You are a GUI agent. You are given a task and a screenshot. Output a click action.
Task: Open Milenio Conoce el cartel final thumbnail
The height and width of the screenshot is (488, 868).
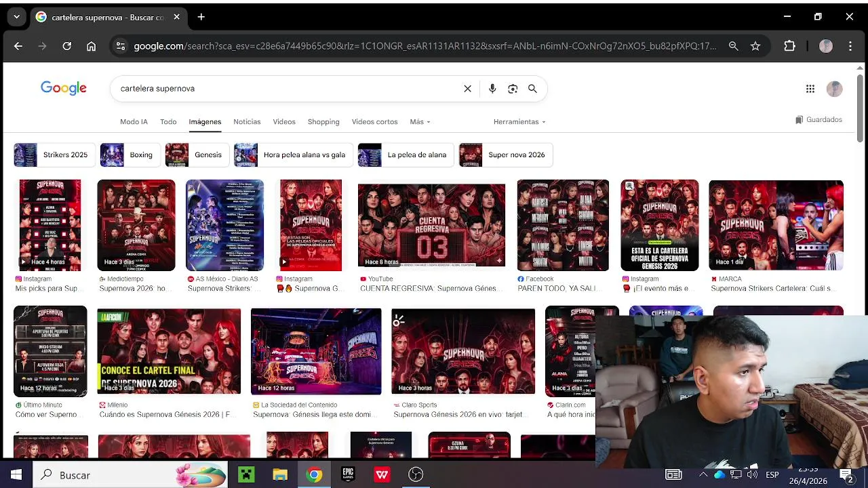click(169, 352)
